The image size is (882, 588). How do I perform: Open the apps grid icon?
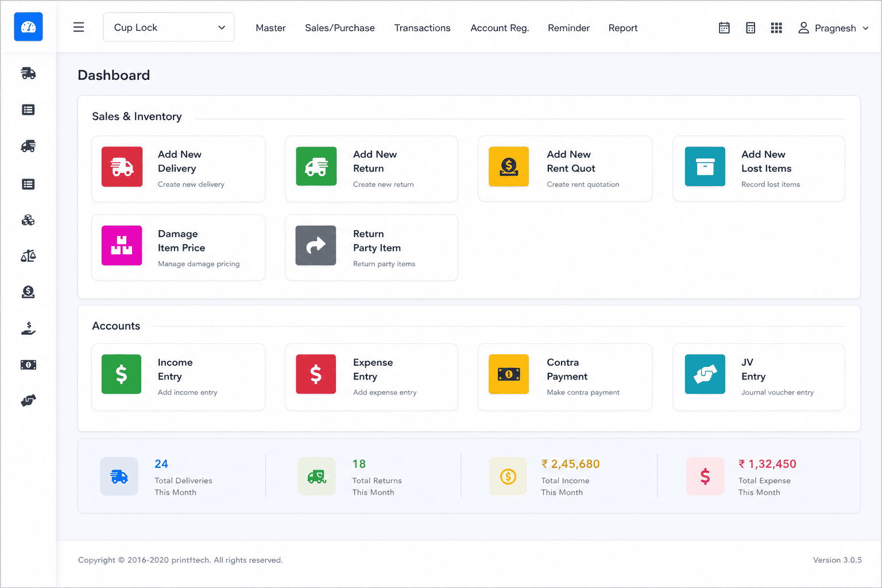coord(776,28)
